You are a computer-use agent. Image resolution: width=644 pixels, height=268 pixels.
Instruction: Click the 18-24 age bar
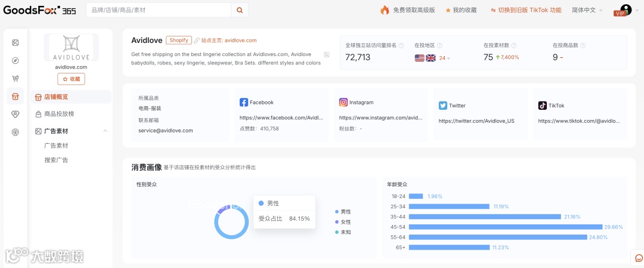pyautogui.click(x=416, y=196)
